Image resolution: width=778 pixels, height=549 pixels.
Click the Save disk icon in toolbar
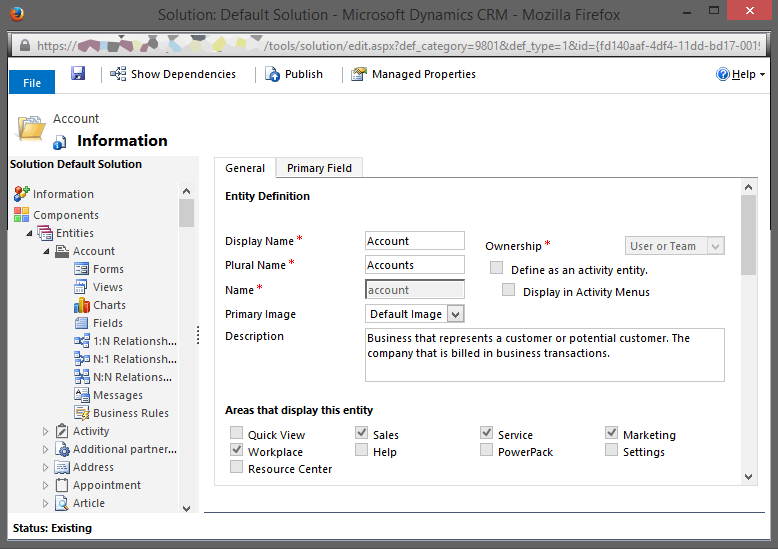coord(78,74)
